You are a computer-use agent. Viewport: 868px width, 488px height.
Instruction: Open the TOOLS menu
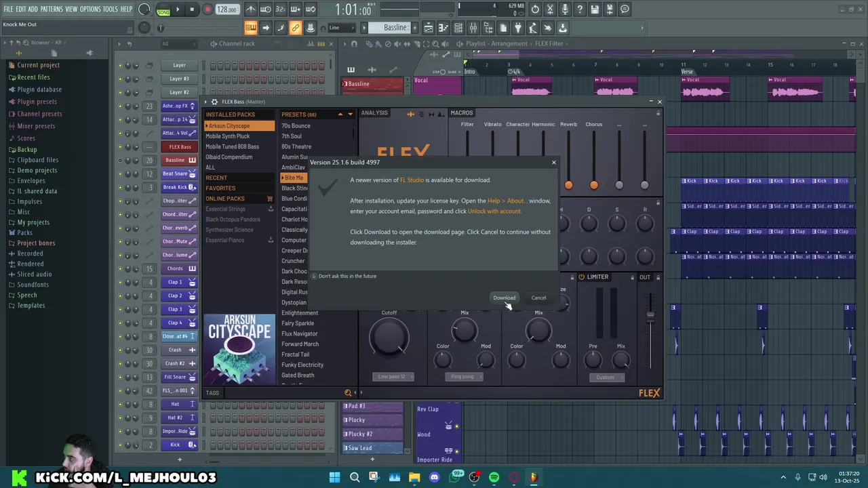click(111, 9)
